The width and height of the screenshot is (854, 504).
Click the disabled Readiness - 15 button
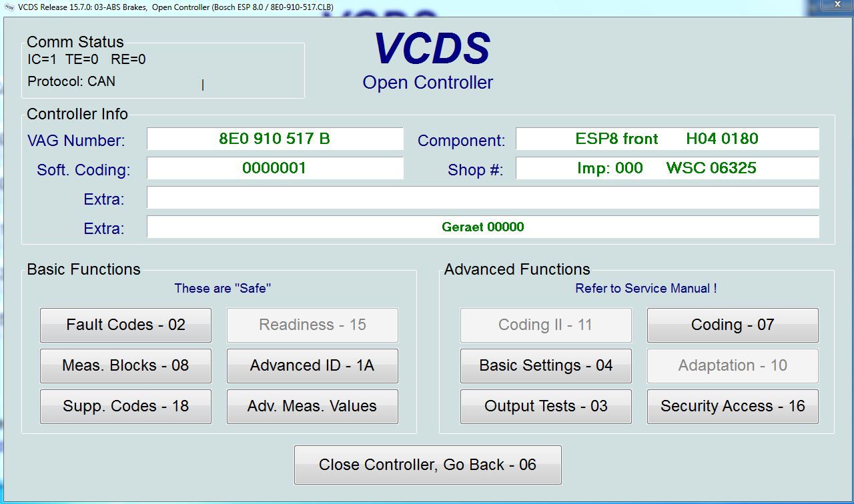(312, 325)
